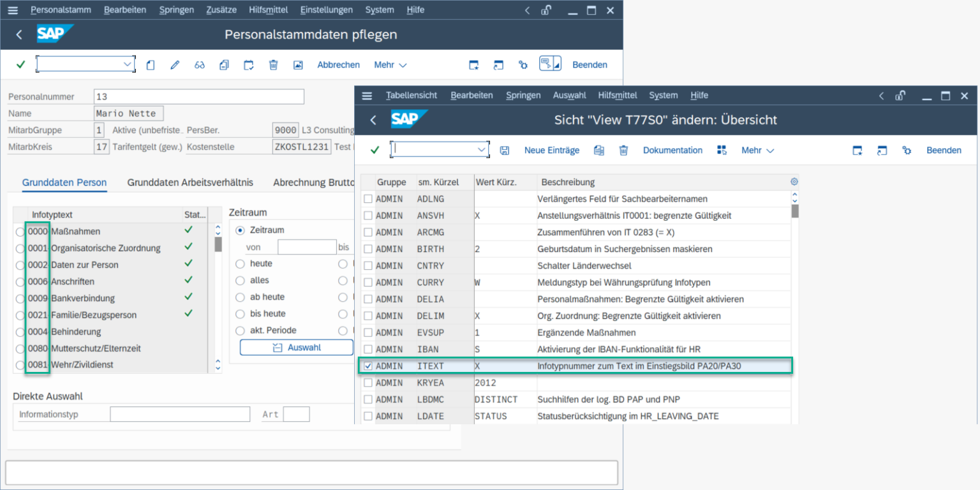Click the GUI actions chat-play icon
The height and width of the screenshot is (490, 980).
[x=549, y=64]
